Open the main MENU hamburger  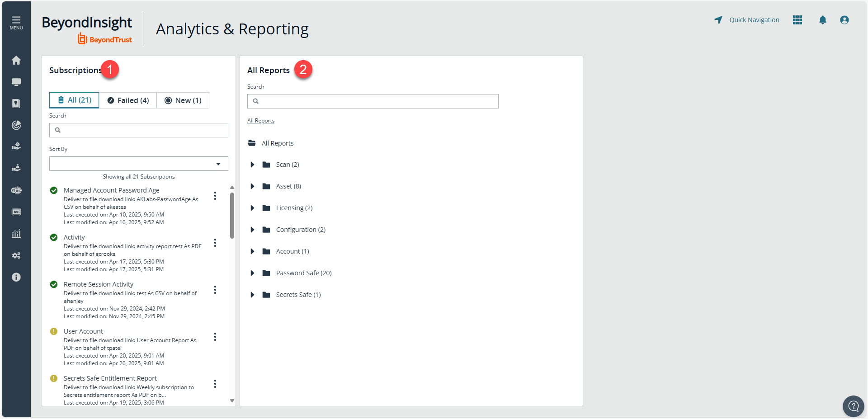tap(16, 23)
